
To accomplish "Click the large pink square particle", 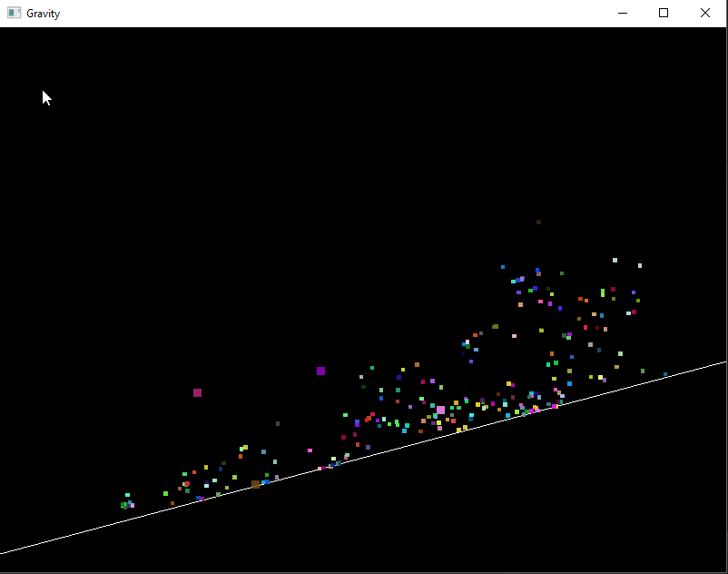I will tap(440, 410).
